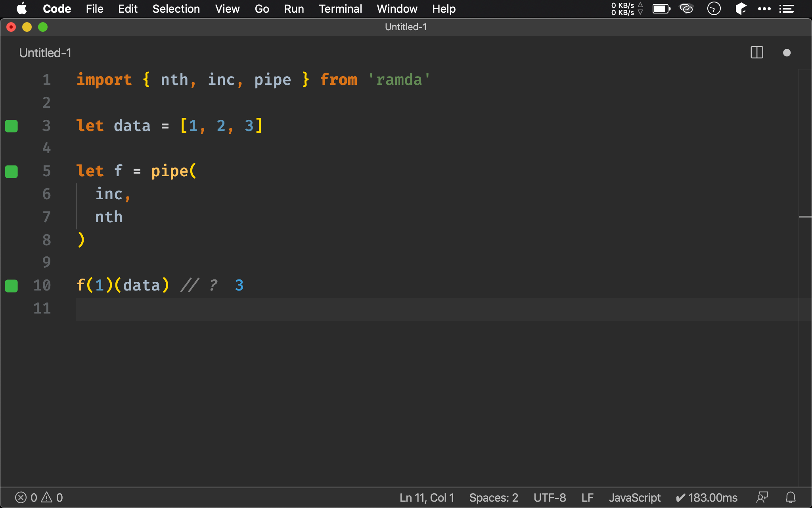Click the '183.00ms' Quokka timing status
This screenshot has width=812, height=508.
point(707,498)
